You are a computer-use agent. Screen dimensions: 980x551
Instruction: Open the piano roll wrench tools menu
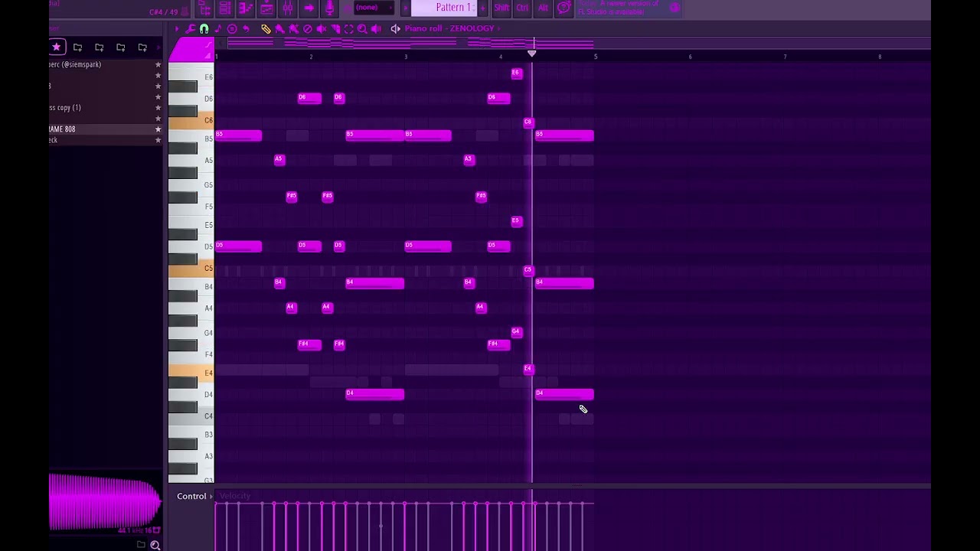[x=190, y=28]
